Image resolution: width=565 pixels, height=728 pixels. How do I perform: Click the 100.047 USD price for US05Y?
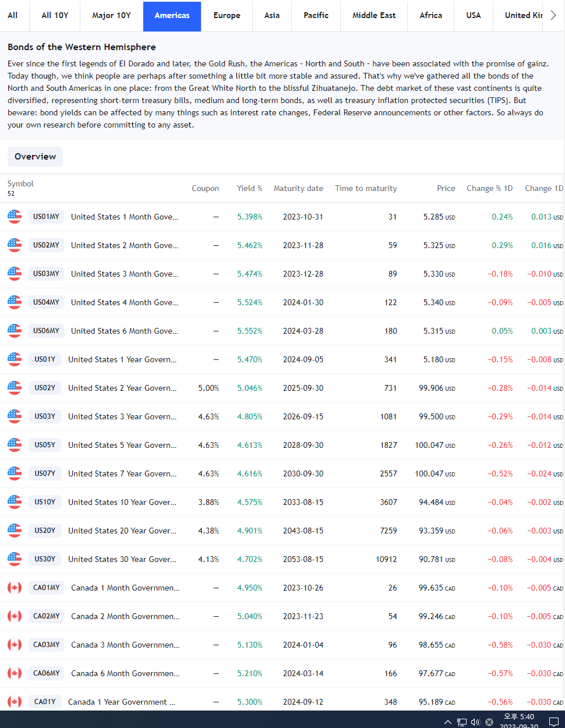[435, 445]
